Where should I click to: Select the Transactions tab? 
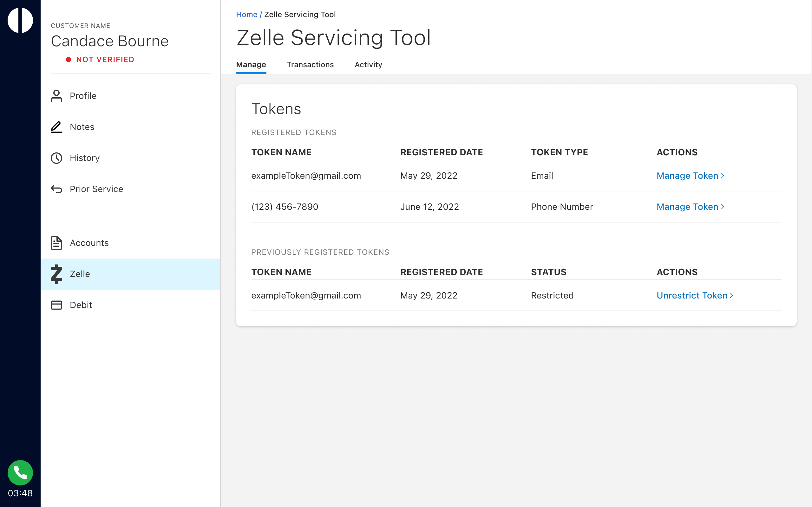click(x=310, y=64)
